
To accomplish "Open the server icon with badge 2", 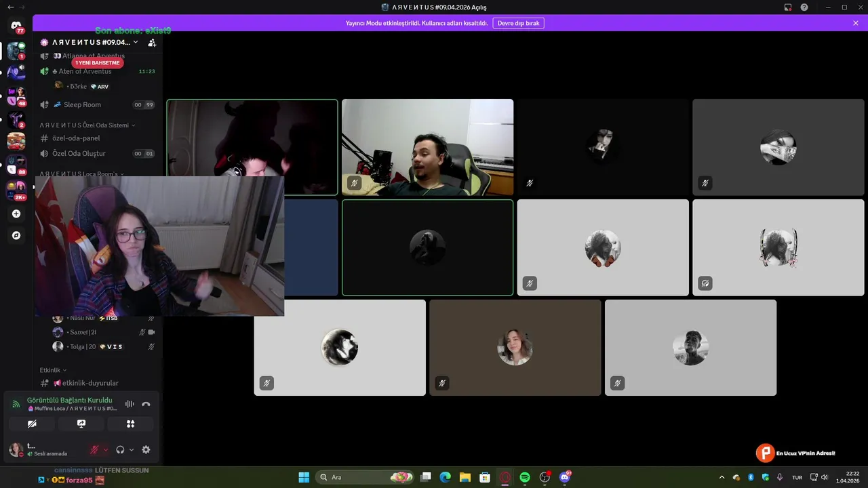I will [x=16, y=119].
